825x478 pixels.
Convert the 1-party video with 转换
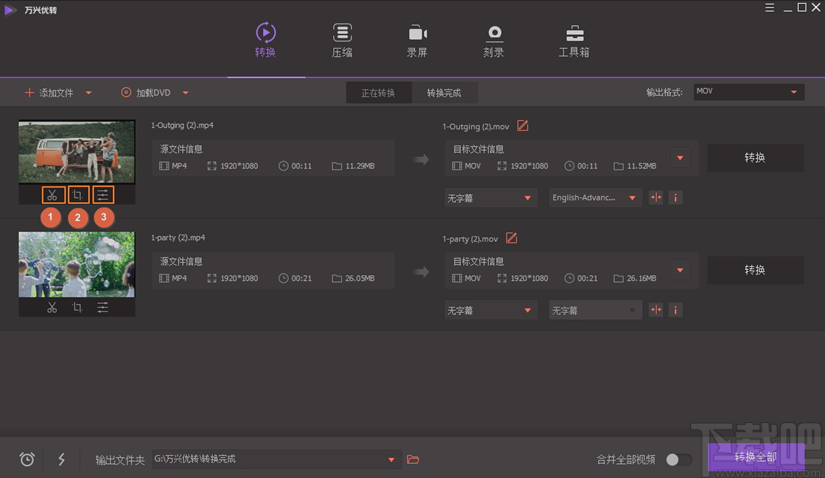pyautogui.click(x=755, y=270)
